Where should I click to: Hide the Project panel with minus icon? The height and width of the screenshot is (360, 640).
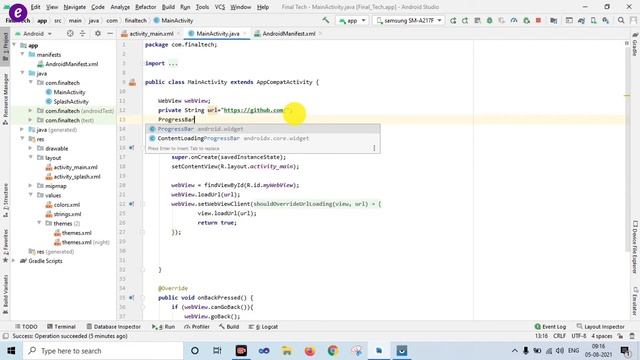110,33
